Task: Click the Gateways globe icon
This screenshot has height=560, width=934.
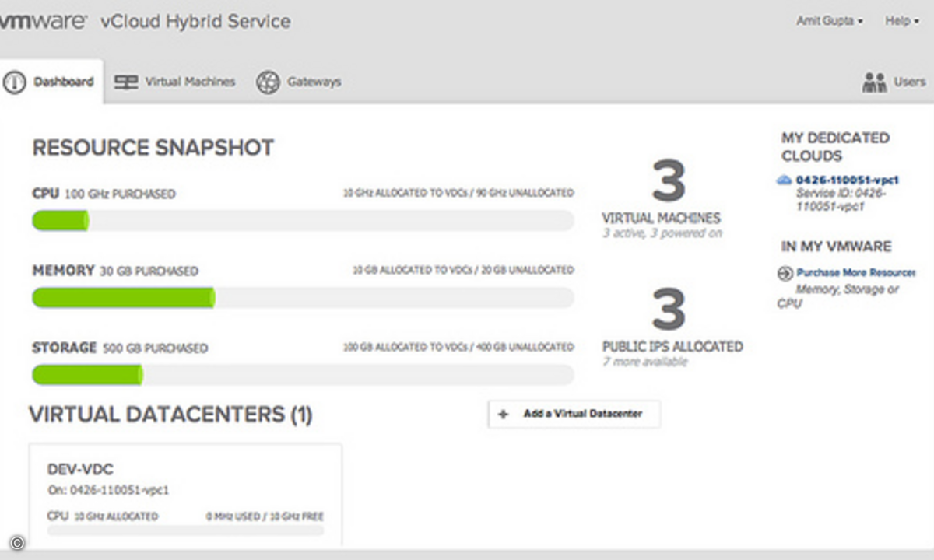Action: click(x=268, y=82)
